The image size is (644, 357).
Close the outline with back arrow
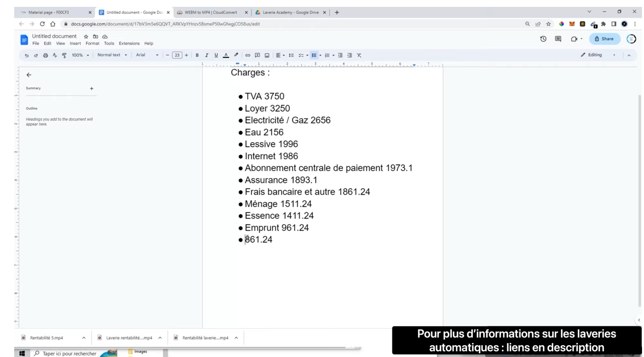[29, 75]
